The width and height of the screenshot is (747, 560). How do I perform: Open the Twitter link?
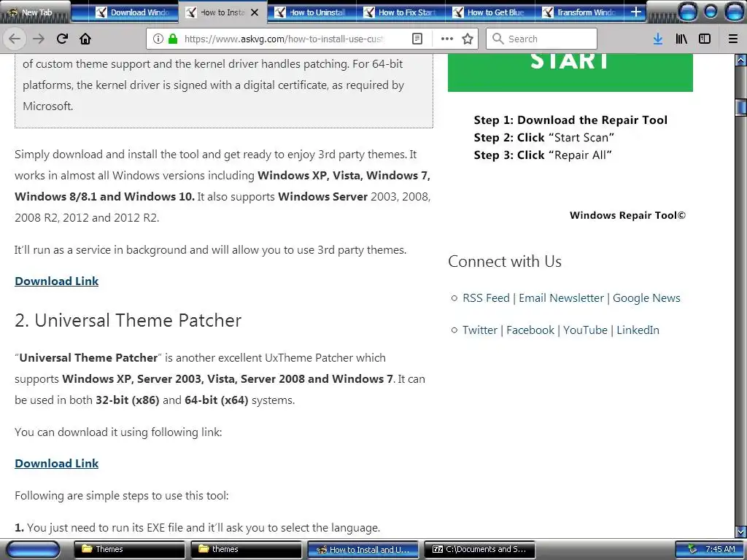[x=480, y=330]
